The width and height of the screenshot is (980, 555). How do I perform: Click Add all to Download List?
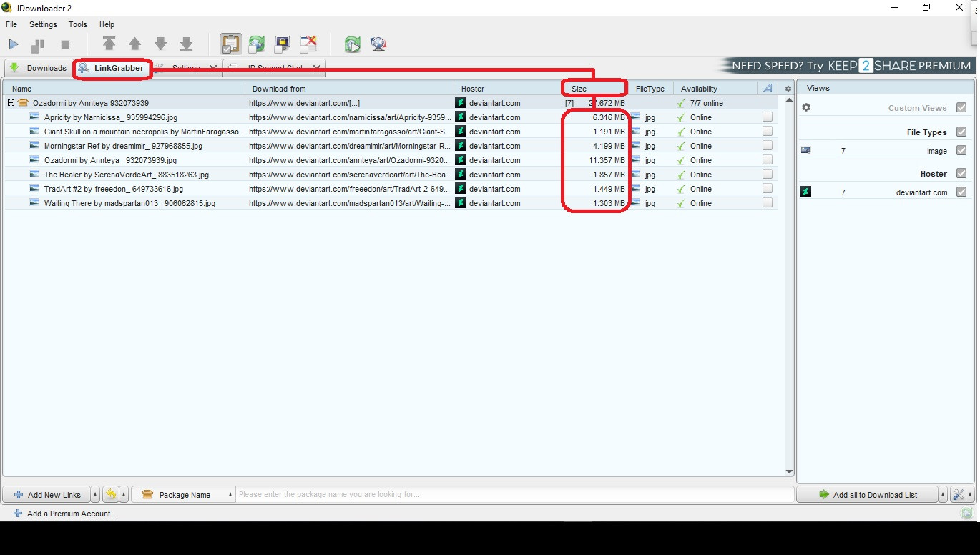pyautogui.click(x=867, y=494)
